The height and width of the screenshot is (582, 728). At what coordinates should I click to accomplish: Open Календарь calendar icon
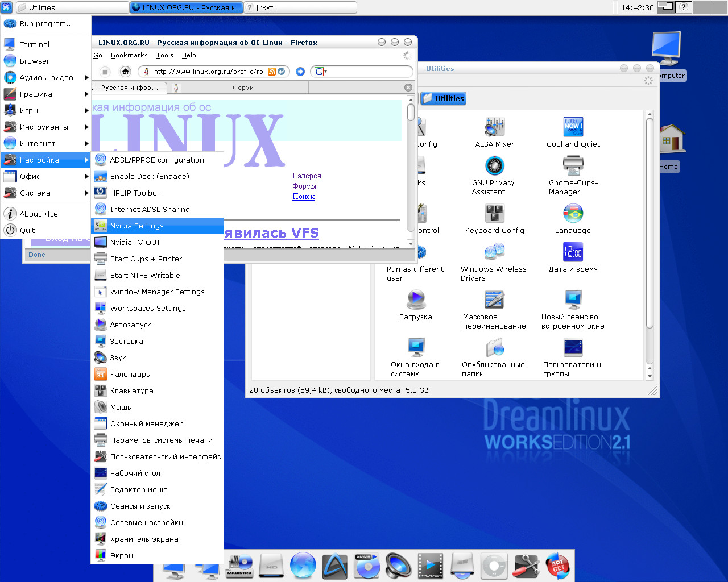(x=101, y=374)
